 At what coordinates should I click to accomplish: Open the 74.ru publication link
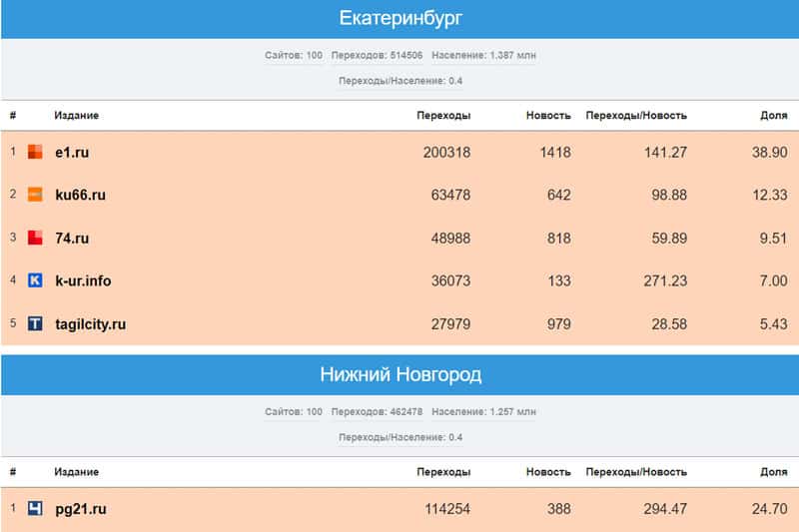[x=72, y=239]
